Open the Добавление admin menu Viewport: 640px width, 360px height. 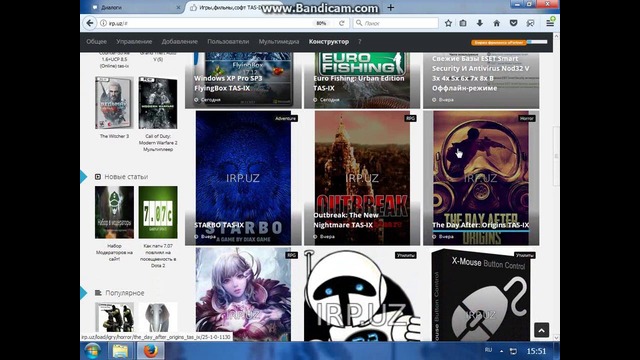coord(180,42)
